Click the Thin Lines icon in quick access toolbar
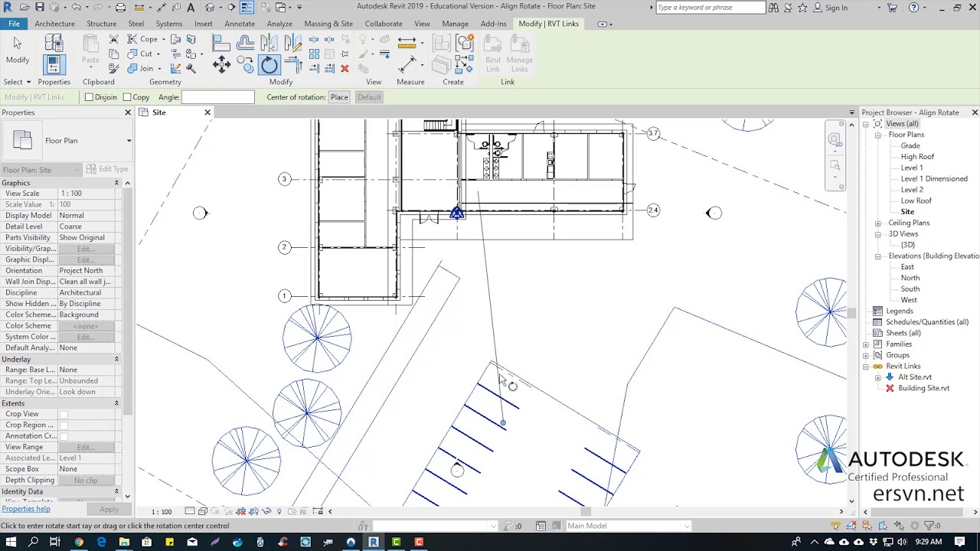The image size is (980, 551). point(247,7)
